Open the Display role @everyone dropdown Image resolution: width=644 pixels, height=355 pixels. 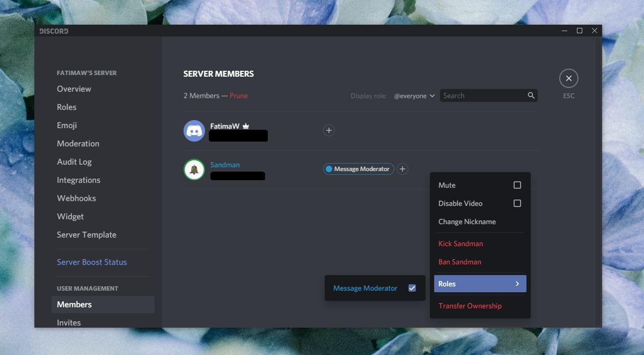[414, 96]
